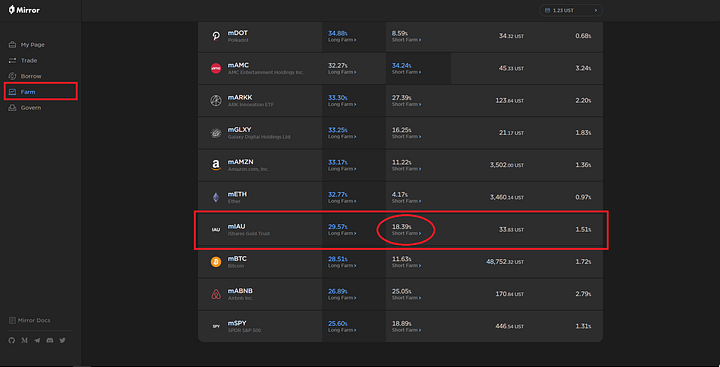Expand the wallet arrow next to 1.23 UST
This screenshot has width=720, height=367.
pyautogui.click(x=596, y=10)
